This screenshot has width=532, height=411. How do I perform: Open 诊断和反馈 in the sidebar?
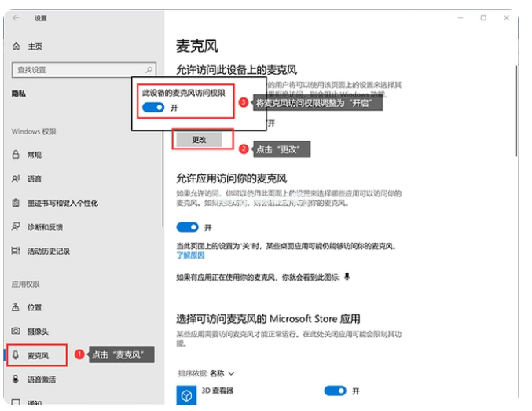point(45,227)
